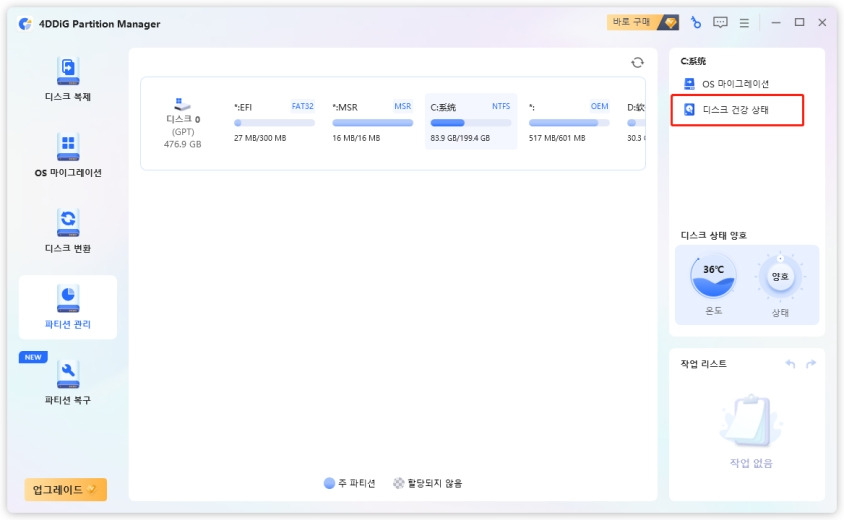Click the 할당되지 않음 legend icon
The width and height of the screenshot is (844, 520).
click(398, 483)
